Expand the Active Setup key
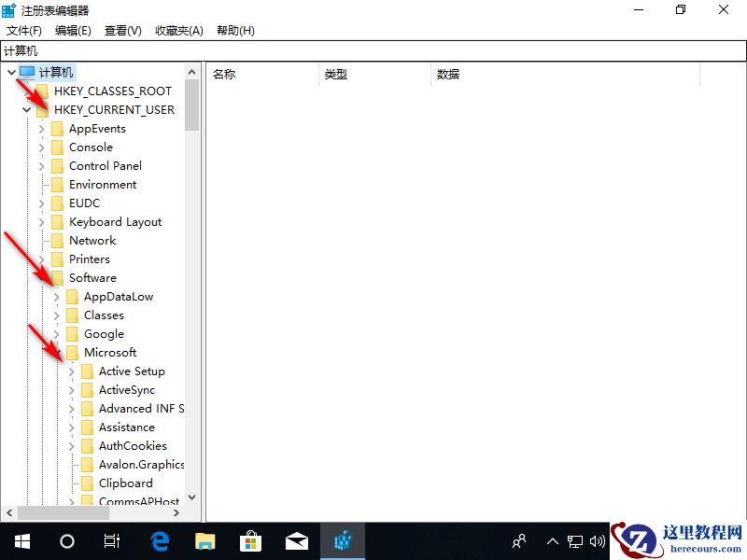The height and width of the screenshot is (560, 747). [70, 371]
